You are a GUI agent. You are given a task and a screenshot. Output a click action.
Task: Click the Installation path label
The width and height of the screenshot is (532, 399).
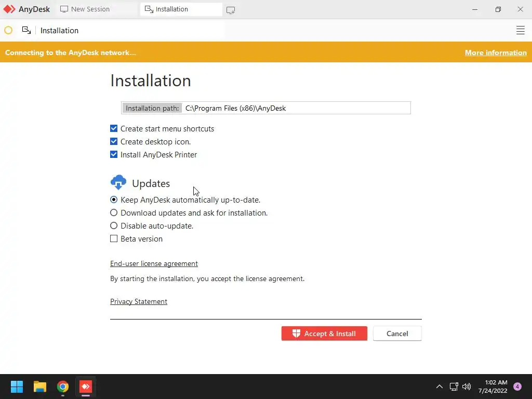pos(152,108)
